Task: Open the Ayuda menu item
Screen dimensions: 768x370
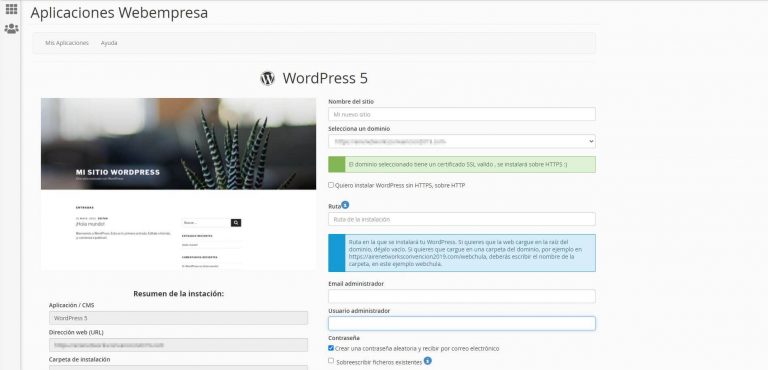Action: pos(109,43)
